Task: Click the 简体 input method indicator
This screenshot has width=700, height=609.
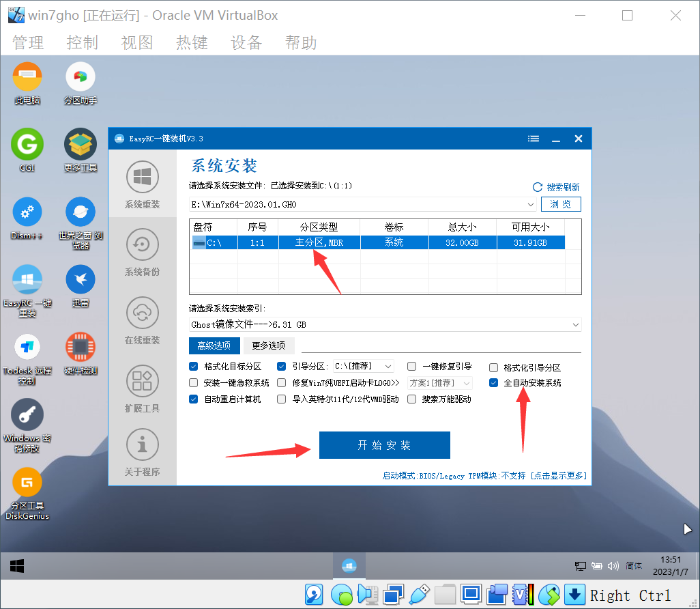Action: tap(634, 566)
